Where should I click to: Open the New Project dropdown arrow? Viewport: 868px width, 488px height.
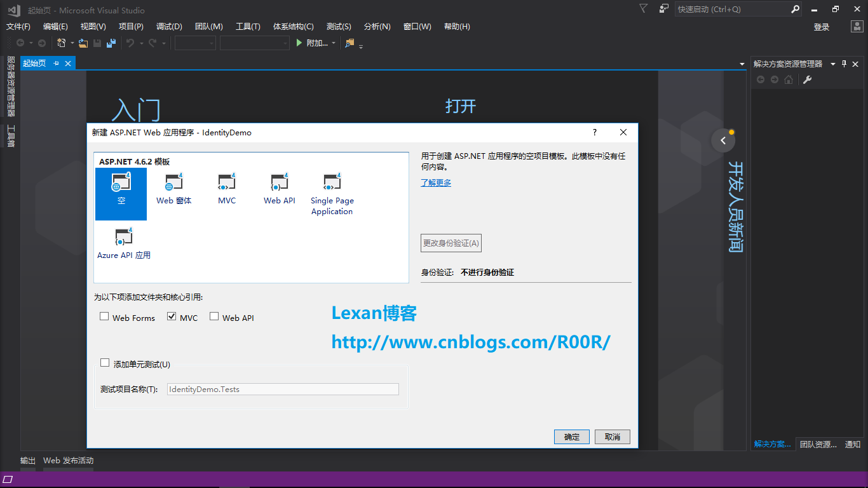[72, 43]
